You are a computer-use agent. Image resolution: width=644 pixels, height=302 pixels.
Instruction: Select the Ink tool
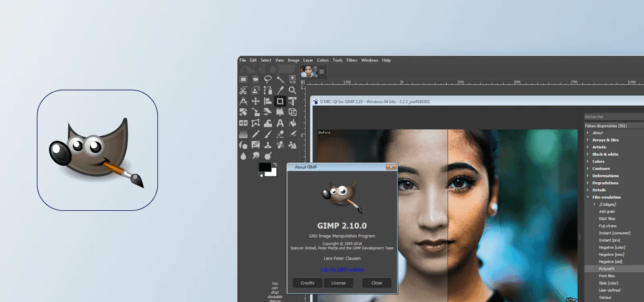coord(244,145)
